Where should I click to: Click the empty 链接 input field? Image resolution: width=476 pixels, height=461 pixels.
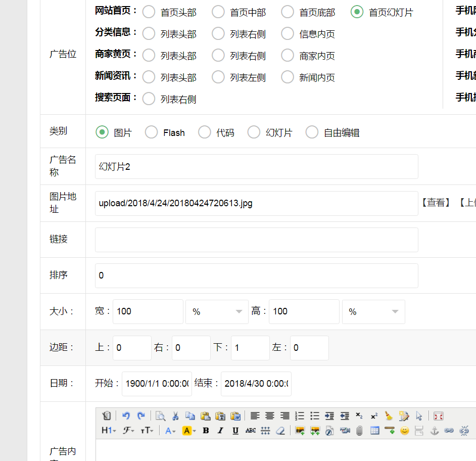click(256, 240)
